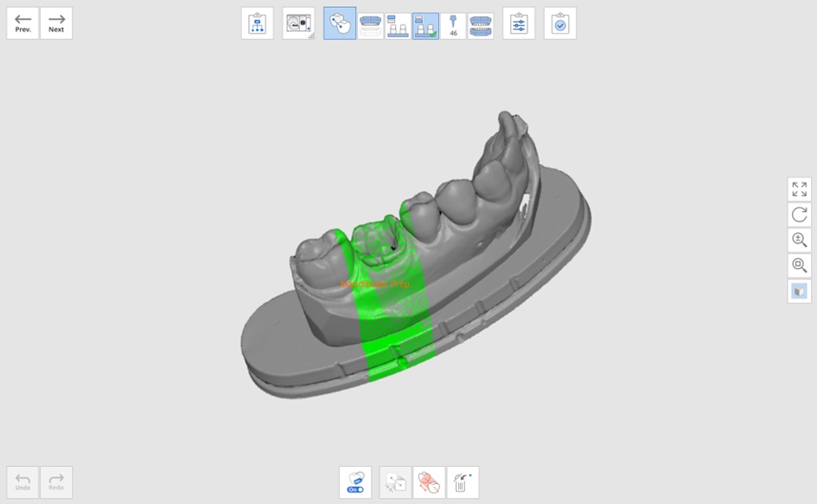Viewport: 817px width, 504px height.
Task: Go back with the Prev. button
Action: 23,23
